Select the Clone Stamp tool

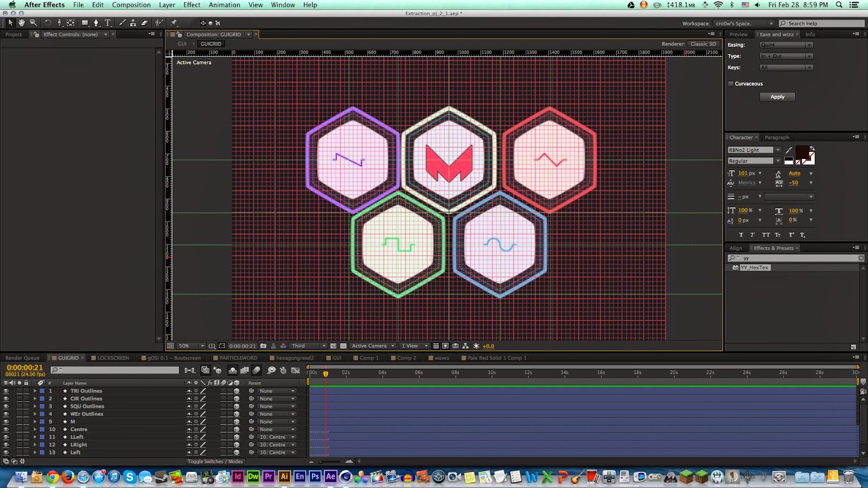click(133, 23)
